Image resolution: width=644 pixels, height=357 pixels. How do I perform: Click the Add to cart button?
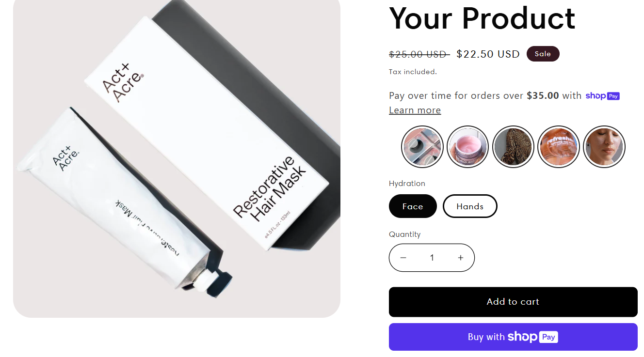[513, 302]
